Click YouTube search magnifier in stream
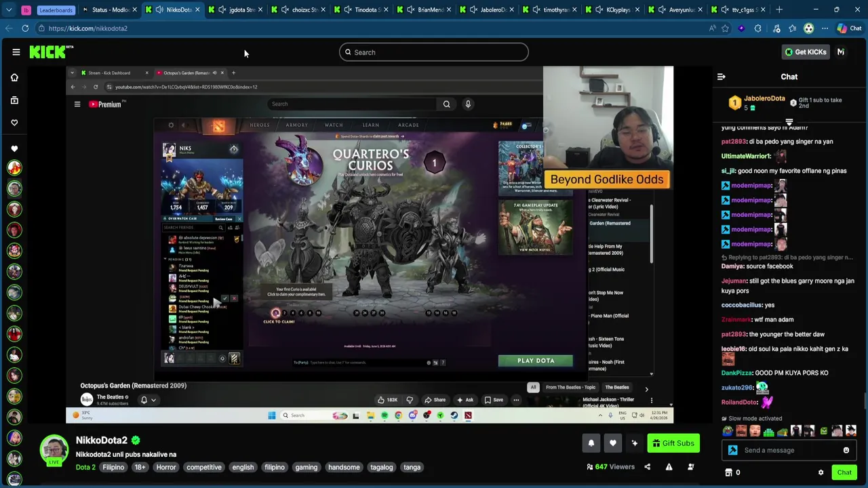The image size is (868, 488). pyautogui.click(x=446, y=104)
